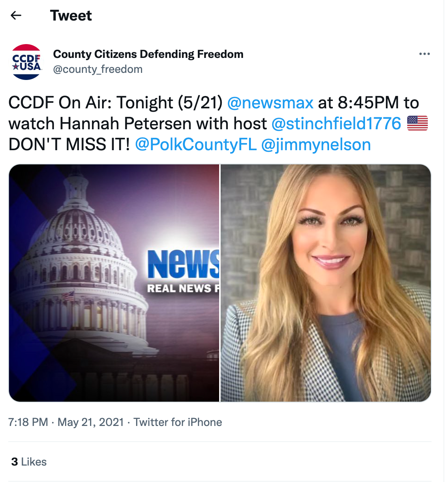Image resolution: width=448 pixels, height=482 pixels.
Task: Open County Citizens Defending Freedom display name
Action: [x=148, y=54]
